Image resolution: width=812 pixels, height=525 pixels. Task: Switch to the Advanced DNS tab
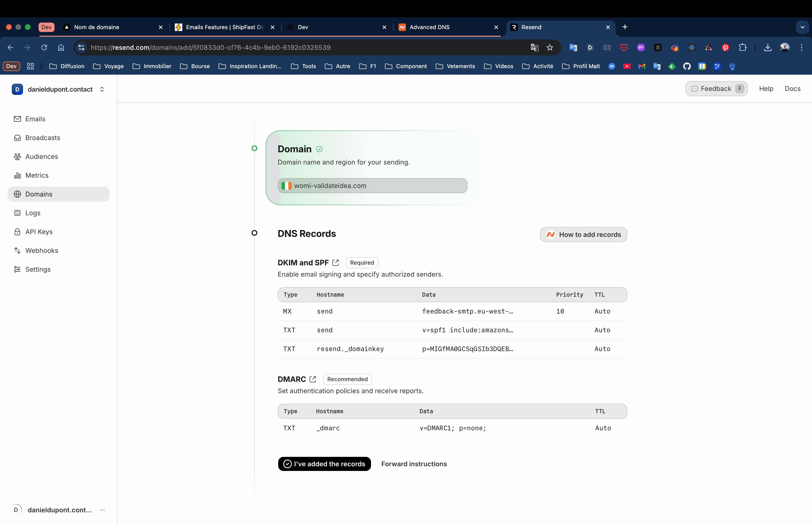click(429, 27)
